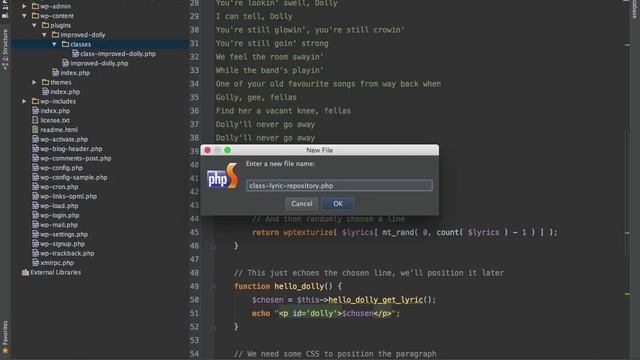Click the wp-includes folder icon

[36, 101]
